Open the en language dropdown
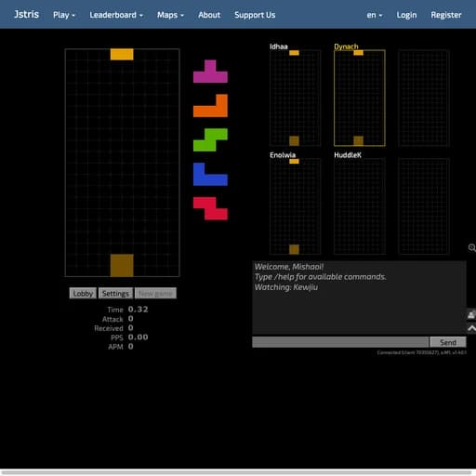This screenshot has height=476, width=476. point(375,15)
